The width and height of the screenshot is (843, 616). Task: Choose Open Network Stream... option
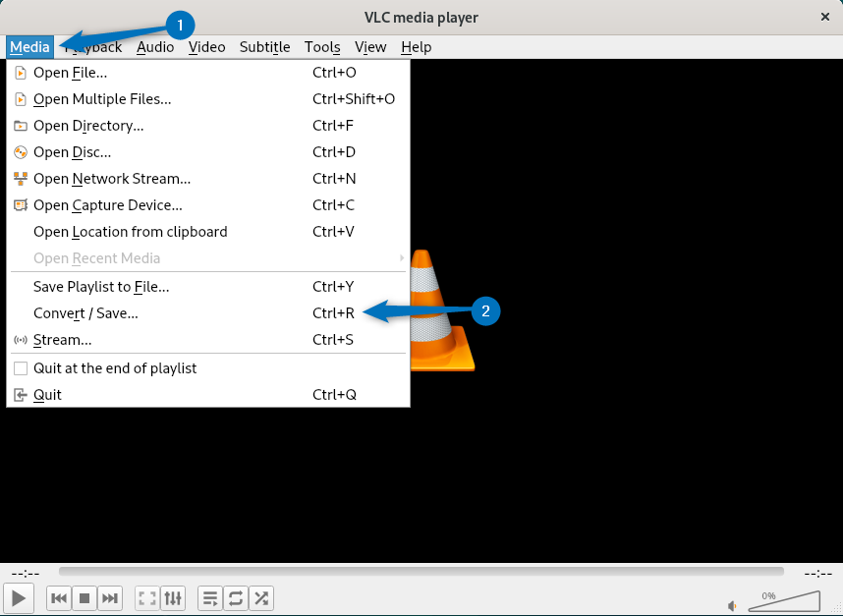tap(111, 179)
